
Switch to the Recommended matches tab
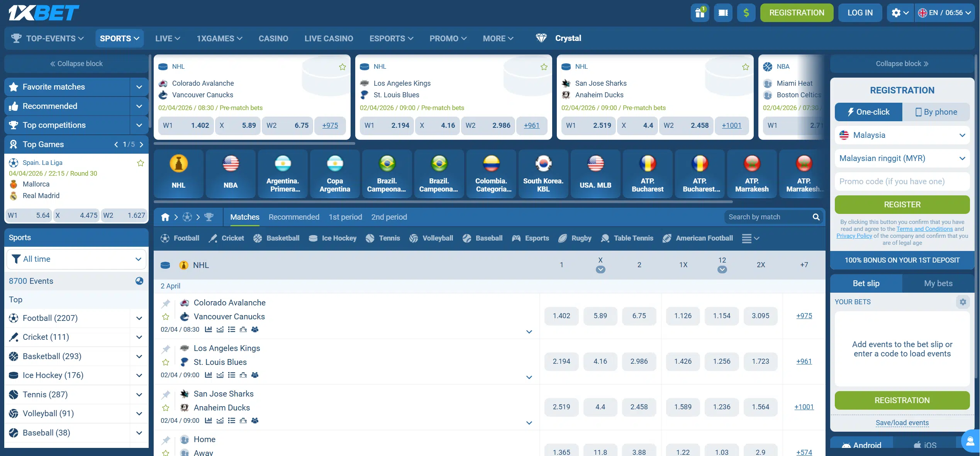pyautogui.click(x=293, y=217)
